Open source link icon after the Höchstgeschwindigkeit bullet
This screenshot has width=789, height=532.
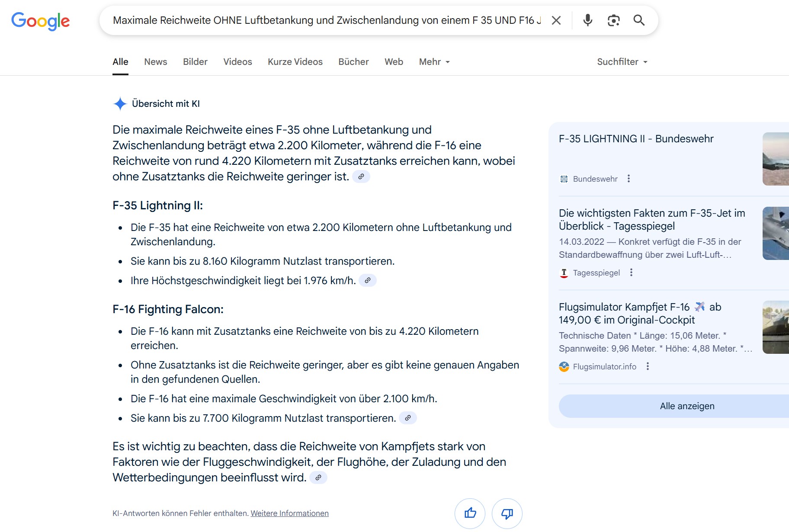click(x=367, y=281)
